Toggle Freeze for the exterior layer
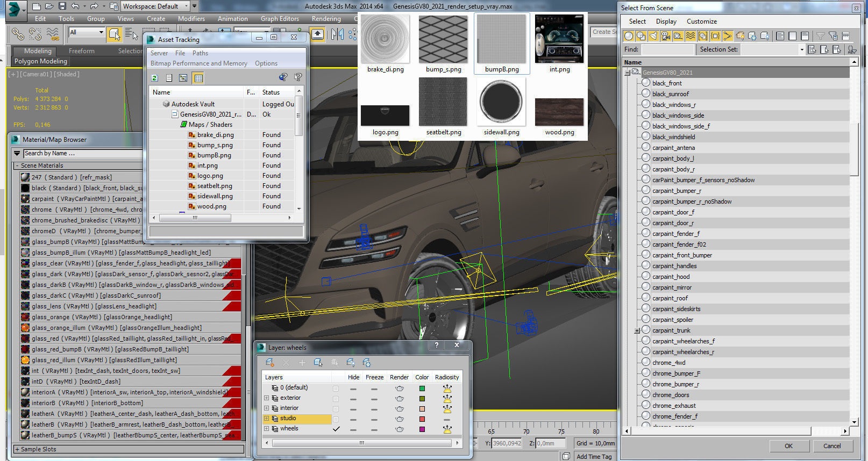The image size is (868, 461). (x=374, y=399)
